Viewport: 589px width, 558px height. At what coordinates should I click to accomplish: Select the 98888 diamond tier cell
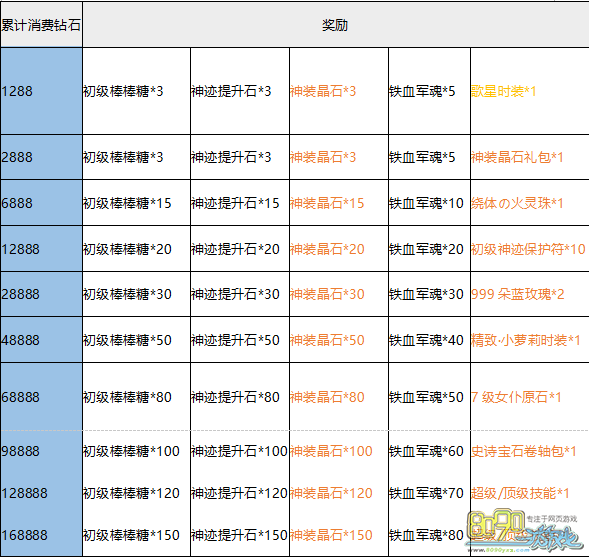coord(41,451)
